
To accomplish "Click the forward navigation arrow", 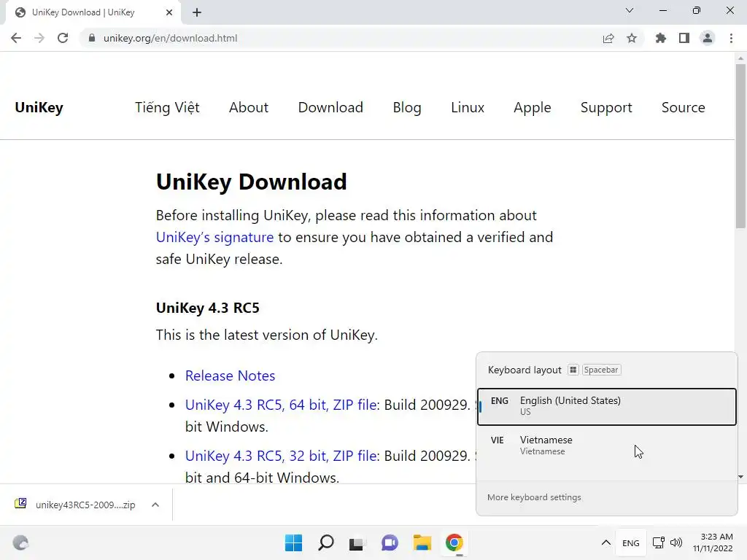I will [x=39, y=38].
